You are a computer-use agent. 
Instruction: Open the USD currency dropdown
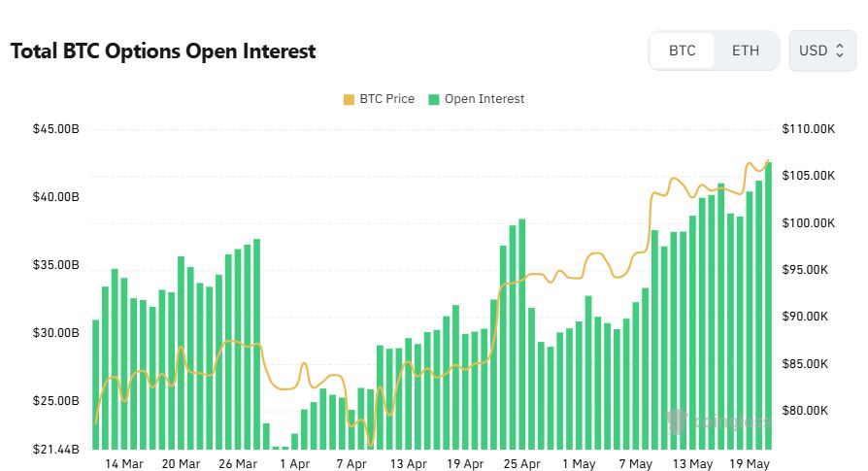click(822, 50)
